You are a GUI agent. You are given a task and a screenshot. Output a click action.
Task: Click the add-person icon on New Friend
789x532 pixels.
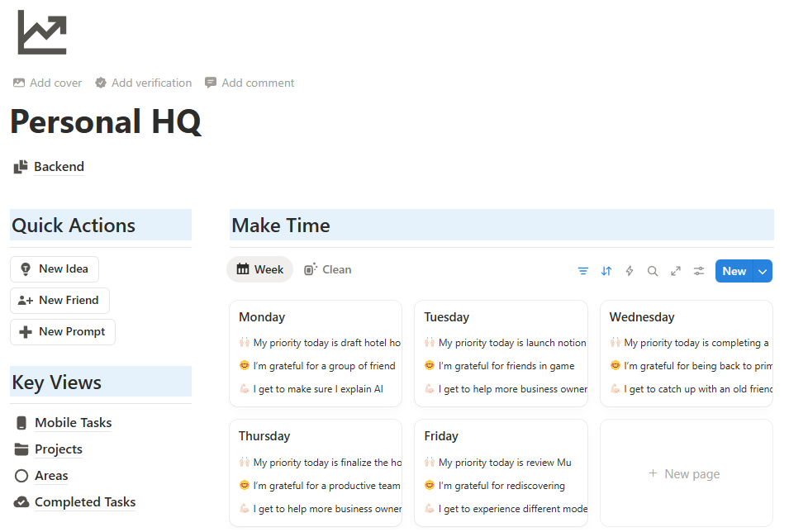click(26, 300)
